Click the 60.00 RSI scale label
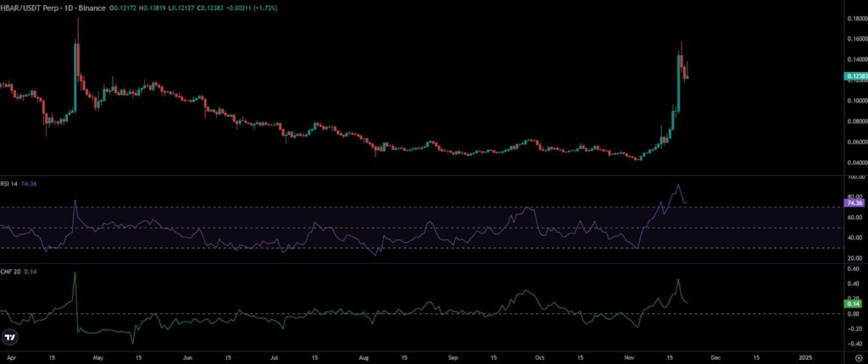 pos(855,218)
